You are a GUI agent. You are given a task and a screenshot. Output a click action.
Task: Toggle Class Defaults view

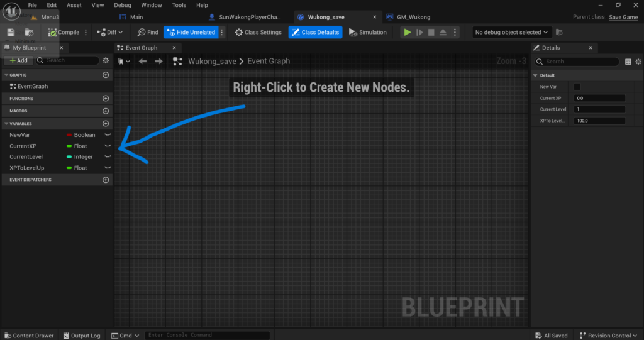(316, 33)
